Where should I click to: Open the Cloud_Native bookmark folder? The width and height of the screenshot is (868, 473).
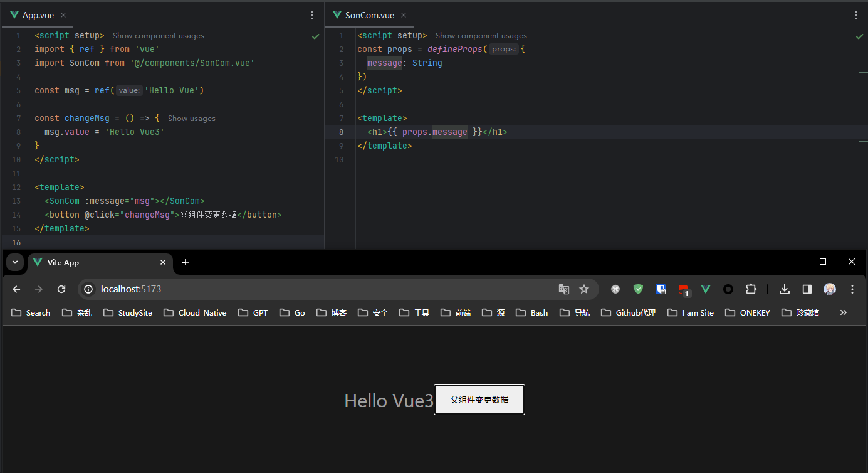(x=194, y=312)
